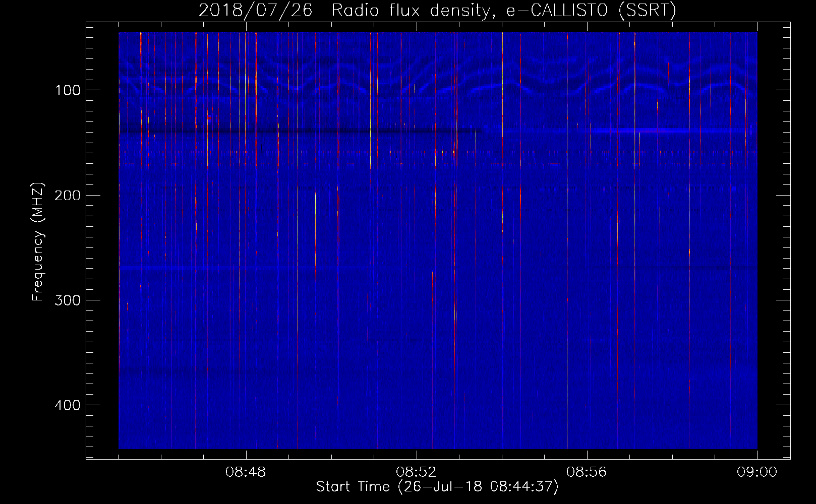Select the 200 frequency tick label
The height and width of the screenshot is (504, 816).
[x=68, y=195]
